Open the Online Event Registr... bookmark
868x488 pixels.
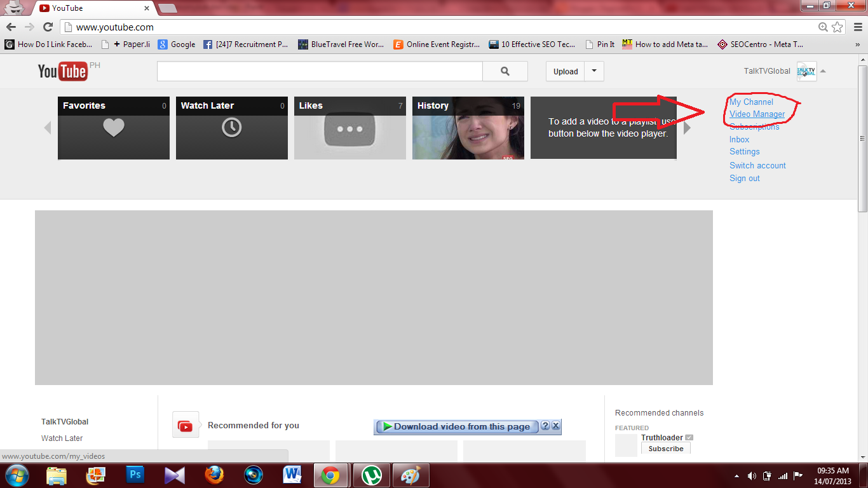point(437,44)
